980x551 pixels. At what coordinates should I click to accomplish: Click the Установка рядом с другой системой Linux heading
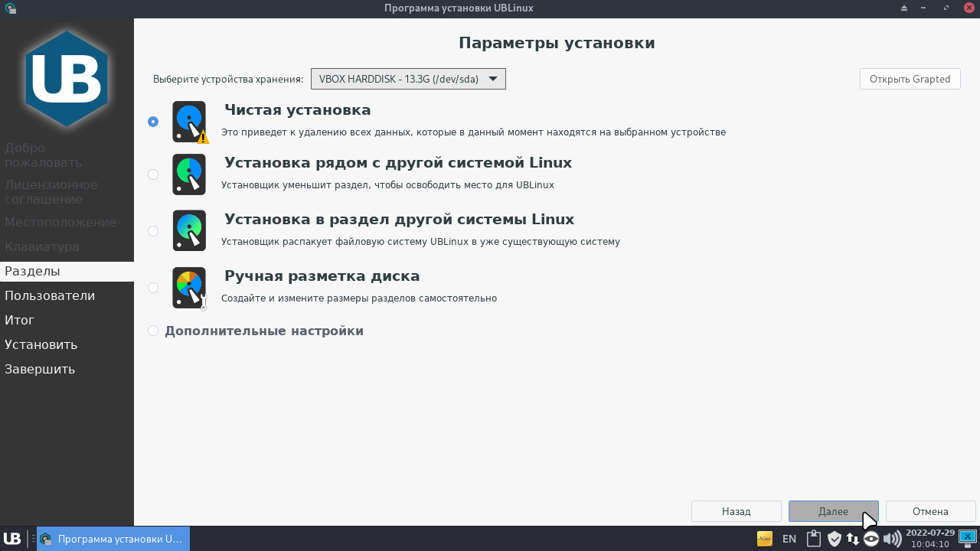(398, 163)
